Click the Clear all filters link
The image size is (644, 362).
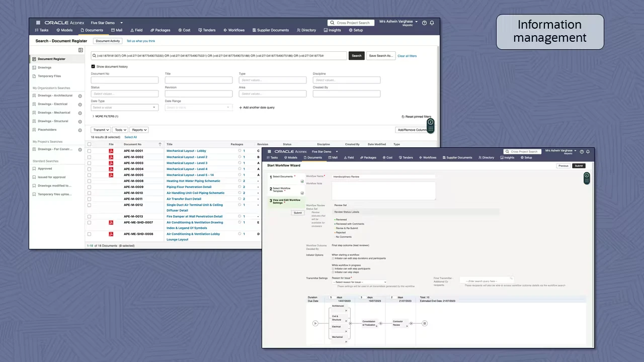click(407, 56)
